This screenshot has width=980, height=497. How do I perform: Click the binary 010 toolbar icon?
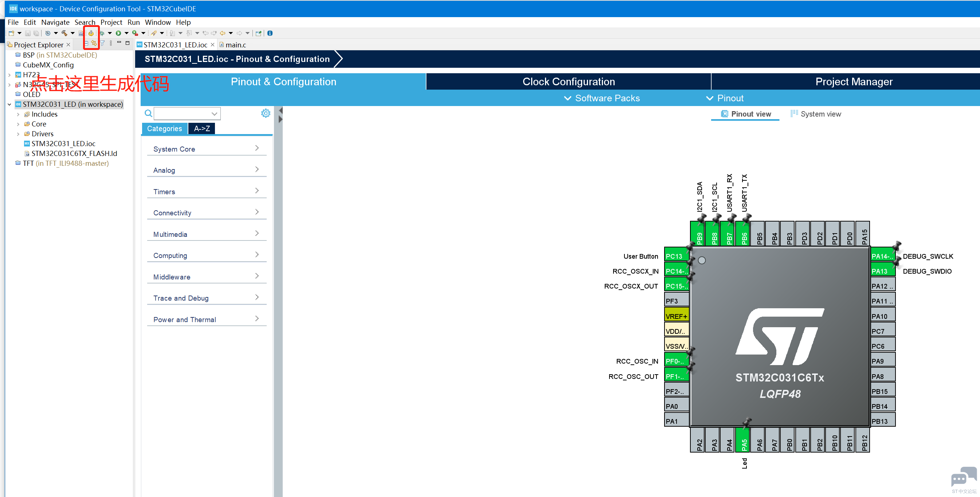tap(81, 34)
